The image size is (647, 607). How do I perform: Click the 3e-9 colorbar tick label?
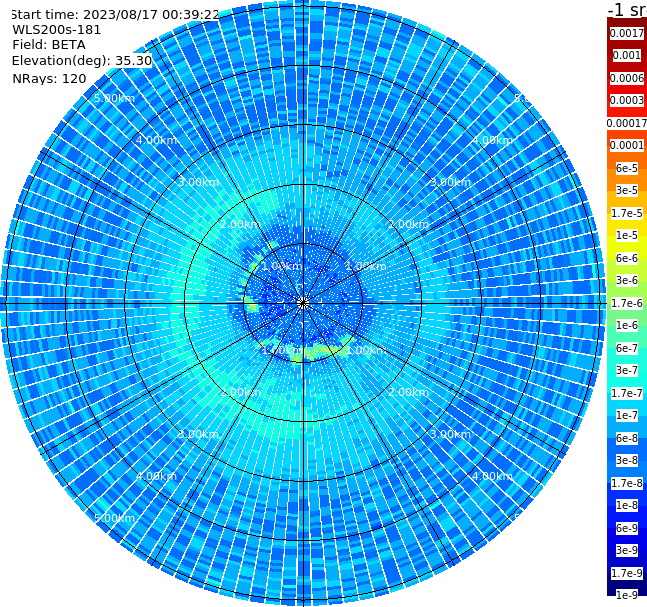click(627, 550)
